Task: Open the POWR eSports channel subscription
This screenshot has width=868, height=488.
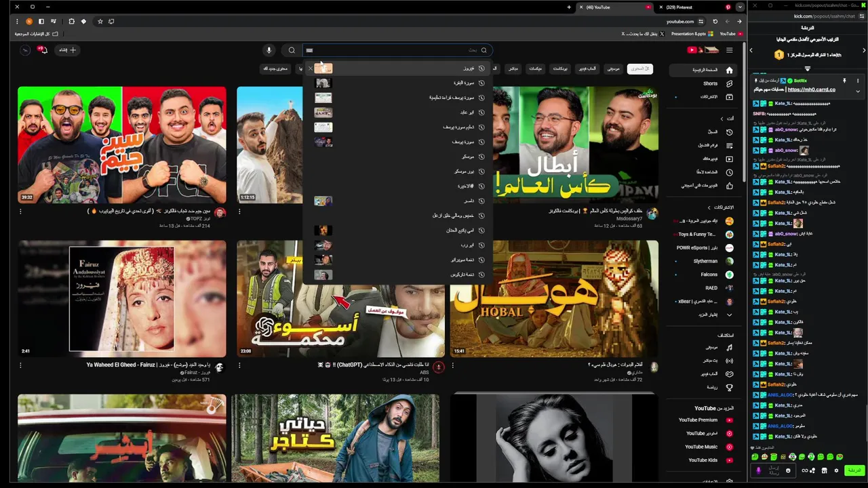Action: [704, 248]
